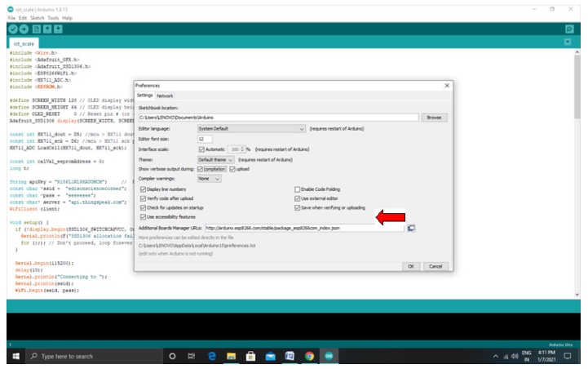The width and height of the screenshot is (588, 369).
Task: Switch to the Network tab
Action: pos(165,96)
